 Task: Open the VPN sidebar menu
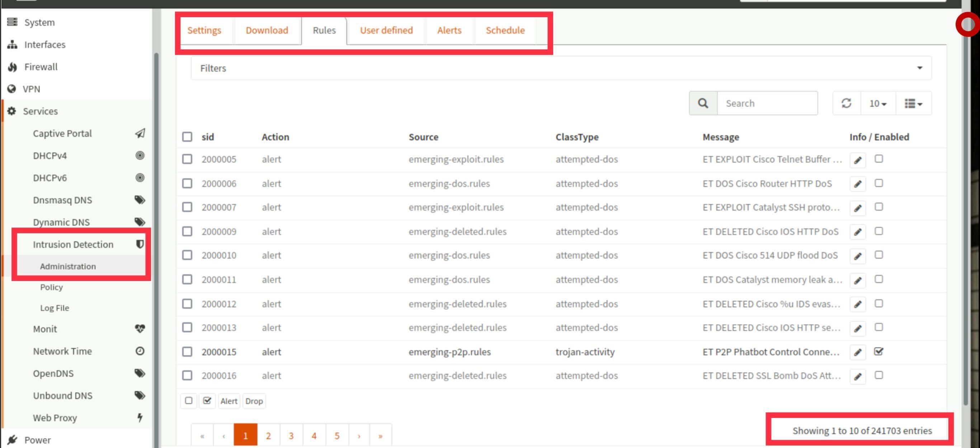pos(31,89)
